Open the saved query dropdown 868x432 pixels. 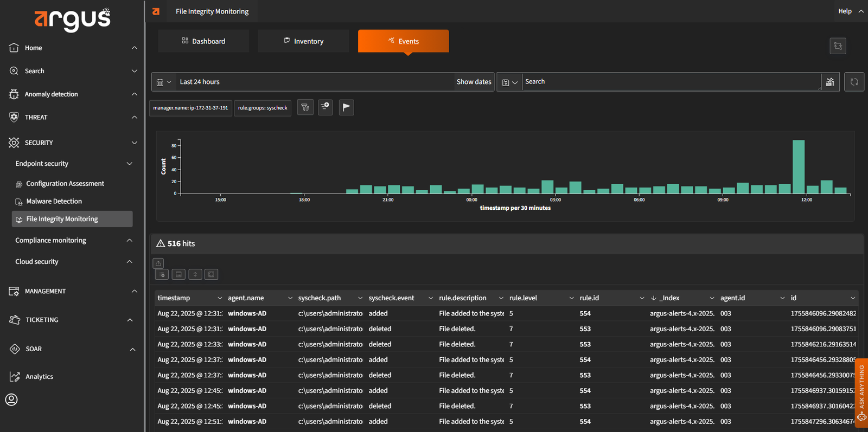coord(509,82)
